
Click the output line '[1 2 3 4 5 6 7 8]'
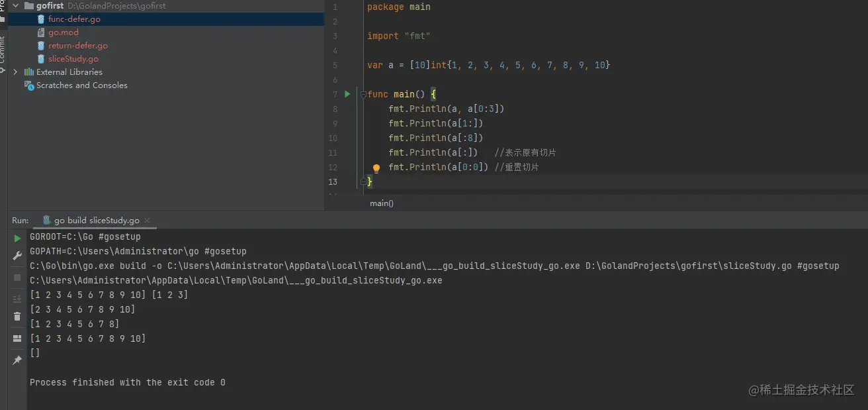click(x=75, y=324)
